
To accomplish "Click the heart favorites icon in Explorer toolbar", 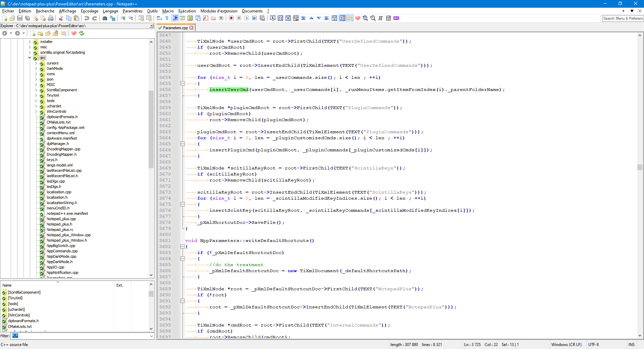I will pos(74,33).
